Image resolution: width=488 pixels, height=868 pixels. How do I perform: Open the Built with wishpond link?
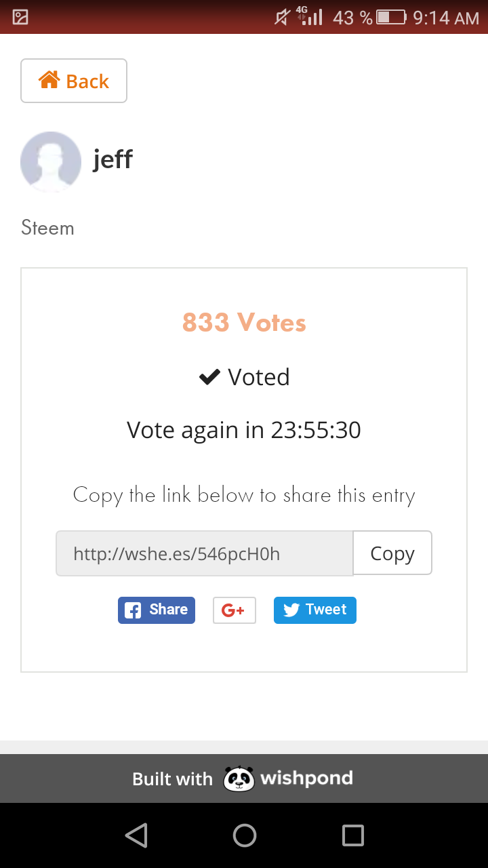[x=243, y=778]
